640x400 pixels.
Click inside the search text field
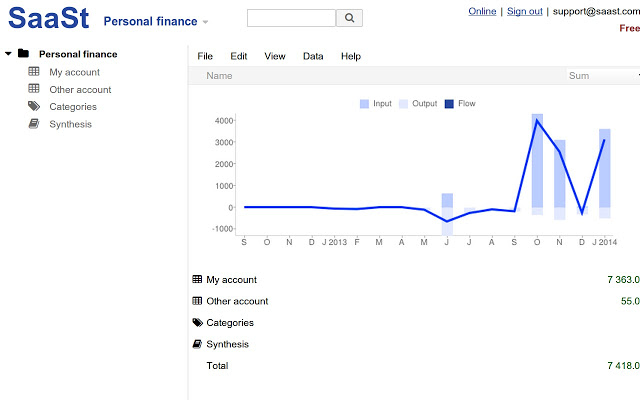click(291, 18)
